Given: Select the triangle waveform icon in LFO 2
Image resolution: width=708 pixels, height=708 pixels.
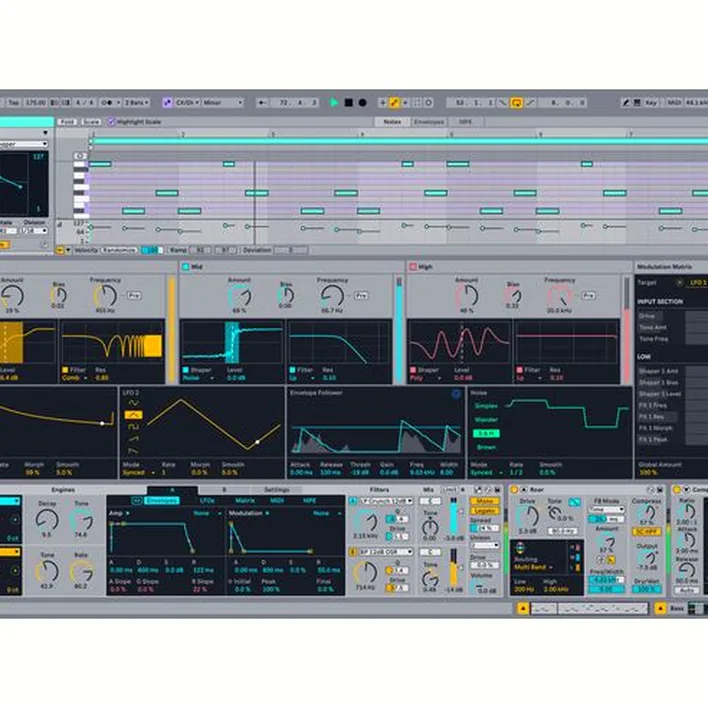Looking at the screenshot, I should tap(133, 415).
